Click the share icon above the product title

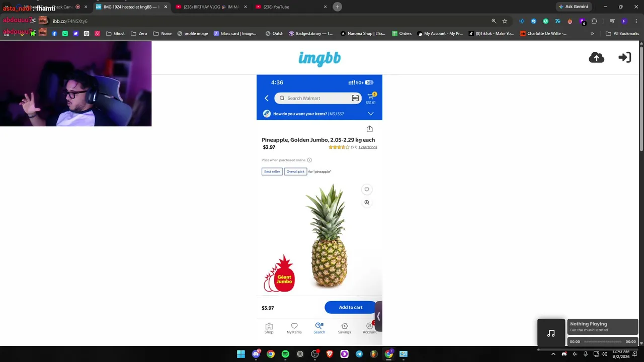pos(369,129)
